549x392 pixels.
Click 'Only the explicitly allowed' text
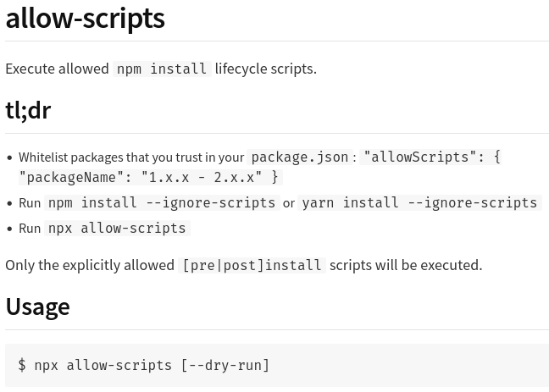click(90, 265)
